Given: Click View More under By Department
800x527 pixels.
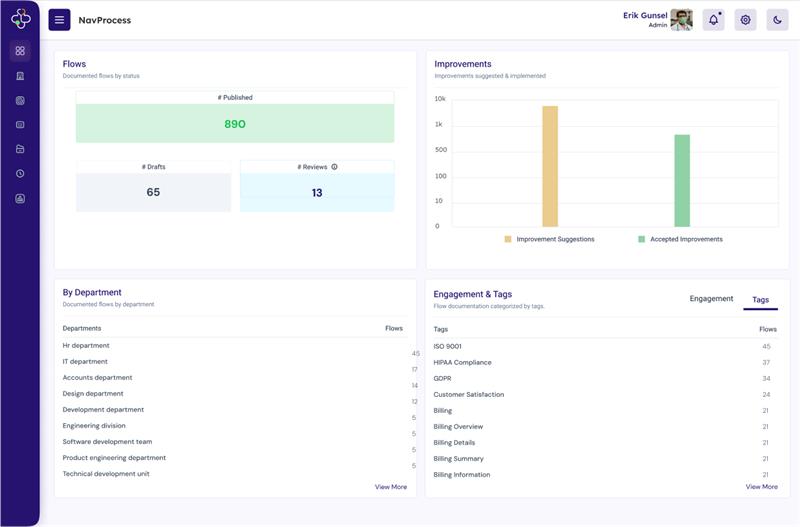Looking at the screenshot, I should pyautogui.click(x=390, y=487).
